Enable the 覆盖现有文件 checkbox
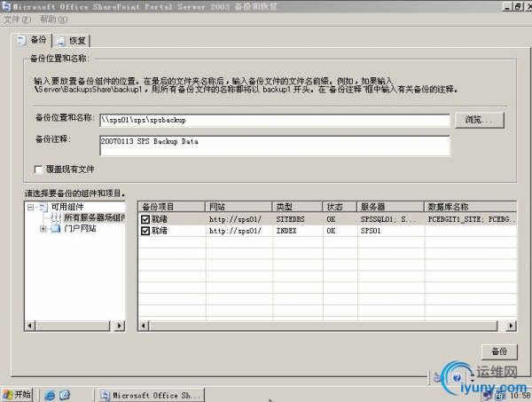 coord(38,169)
